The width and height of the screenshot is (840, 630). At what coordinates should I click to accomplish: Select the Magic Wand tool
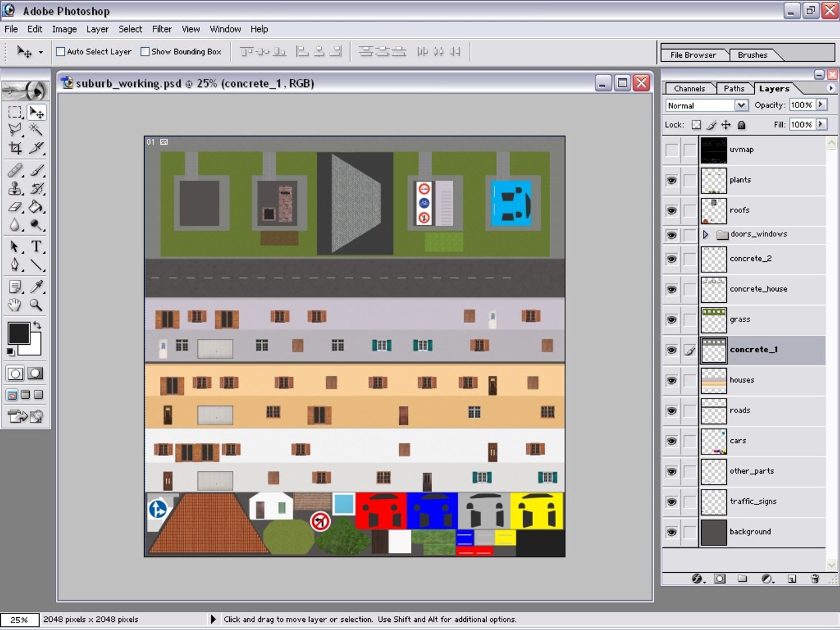(x=36, y=129)
